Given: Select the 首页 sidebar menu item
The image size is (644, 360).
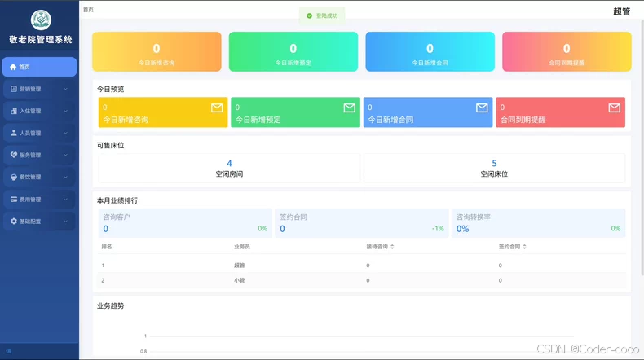Looking at the screenshot, I should click(x=39, y=67).
